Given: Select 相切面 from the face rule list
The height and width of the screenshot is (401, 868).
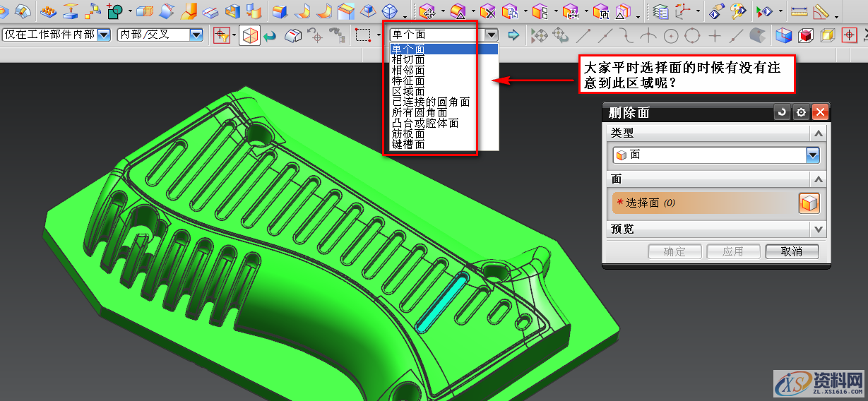Looking at the screenshot, I should [x=408, y=60].
